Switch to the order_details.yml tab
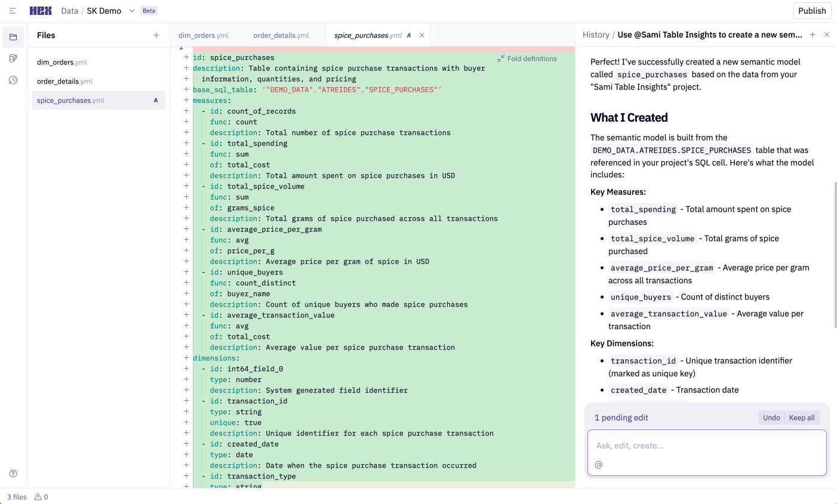 pos(281,35)
